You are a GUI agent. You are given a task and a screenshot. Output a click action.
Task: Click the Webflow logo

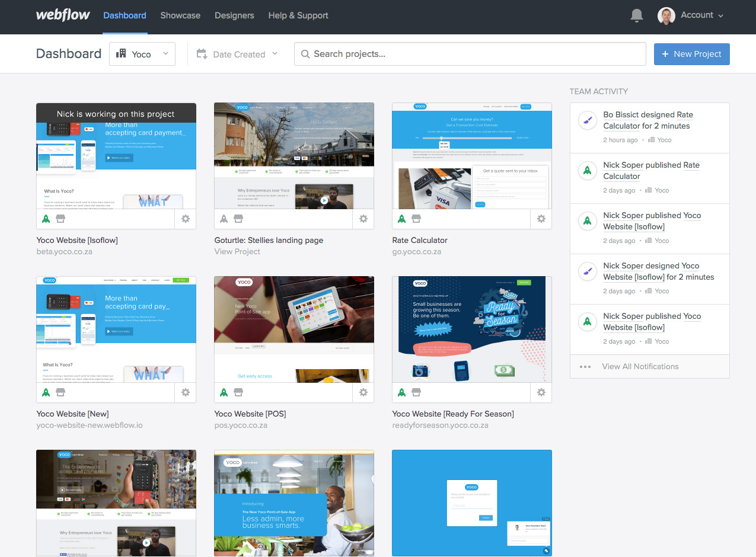tap(63, 15)
